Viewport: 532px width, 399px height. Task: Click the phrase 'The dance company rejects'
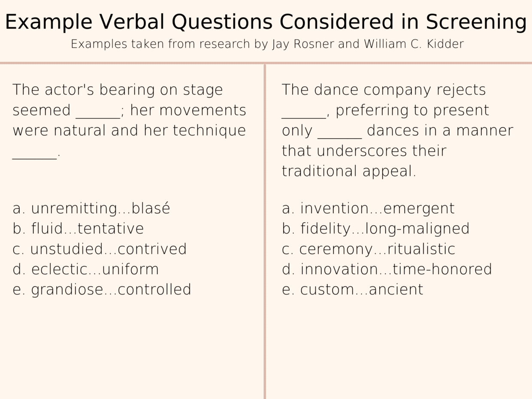pos(384,90)
